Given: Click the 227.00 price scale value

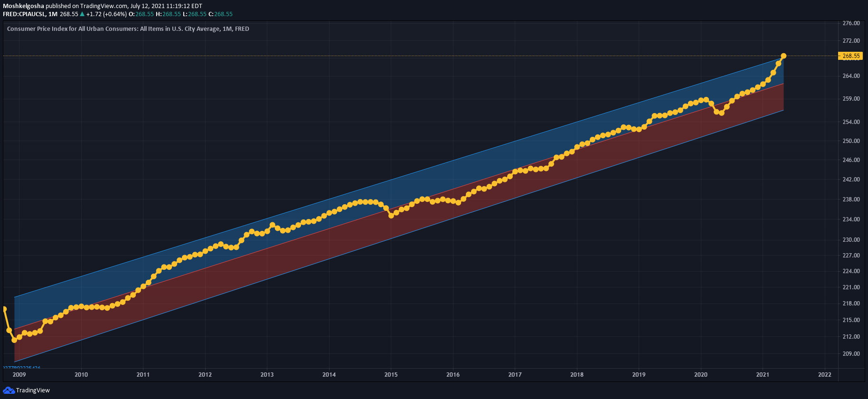Looking at the screenshot, I should pos(851,256).
